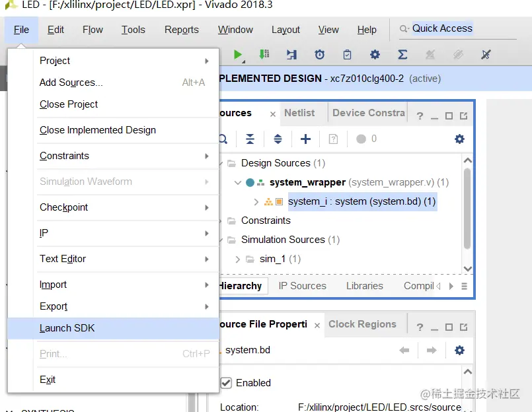Image resolution: width=532 pixels, height=412 pixels.
Task: Expand the sim_1 folder
Action: pos(237,259)
